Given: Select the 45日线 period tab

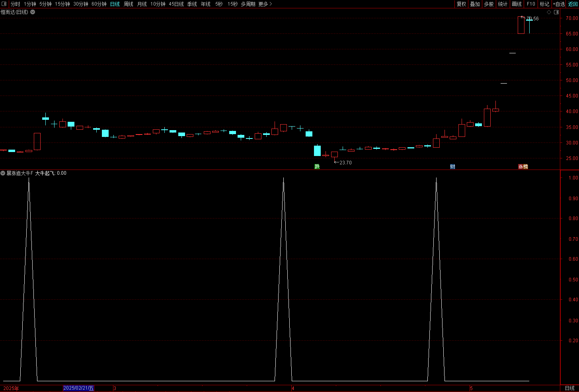Looking at the screenshot, I should pyautogui.click(x=176, y=4).
